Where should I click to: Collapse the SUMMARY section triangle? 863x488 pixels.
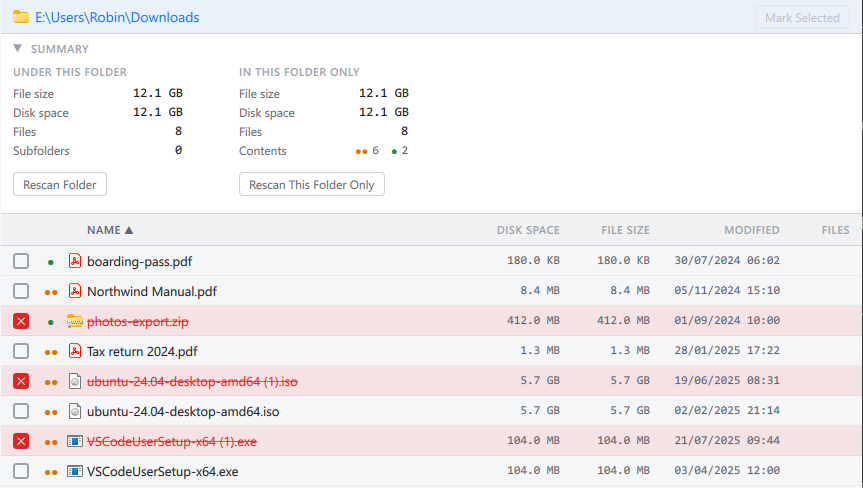tap(18, 48)
